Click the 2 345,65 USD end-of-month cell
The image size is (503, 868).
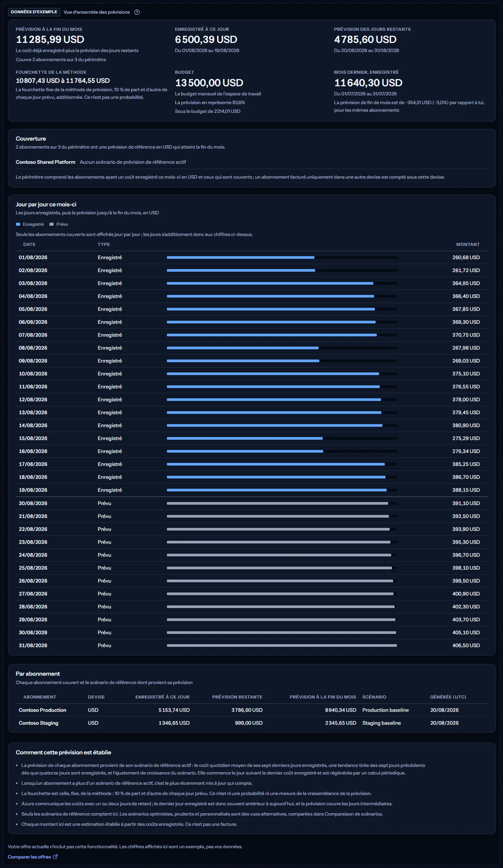[x=341, y=723]
